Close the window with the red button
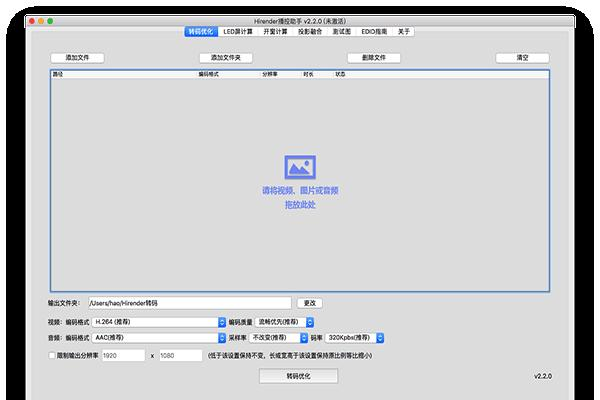Screen dimensions: 600x400 32,21
